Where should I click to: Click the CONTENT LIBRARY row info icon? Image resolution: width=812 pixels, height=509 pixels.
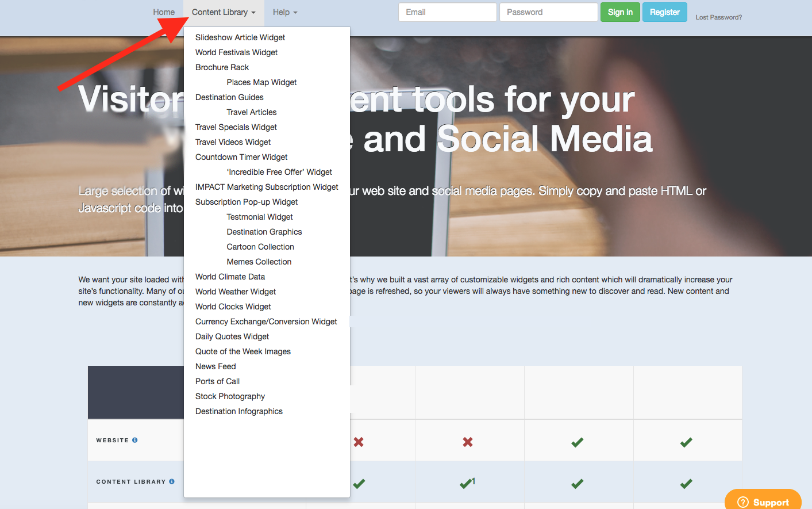(x=172, y=481)
